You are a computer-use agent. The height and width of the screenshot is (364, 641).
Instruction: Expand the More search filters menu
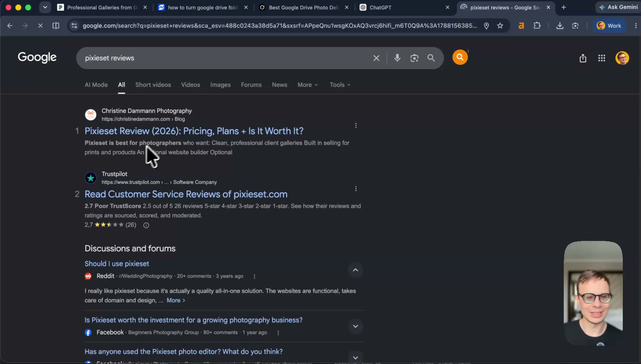(x=307, y=85)
